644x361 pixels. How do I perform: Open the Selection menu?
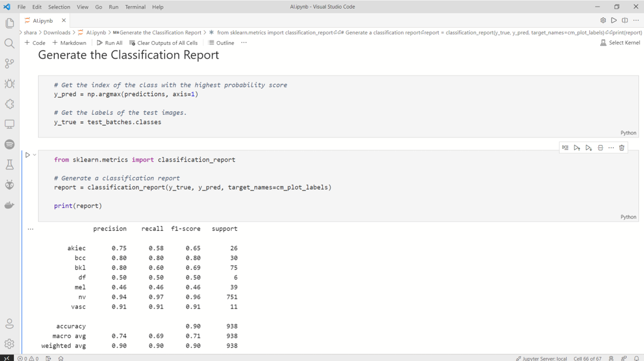tap(59, 7)
